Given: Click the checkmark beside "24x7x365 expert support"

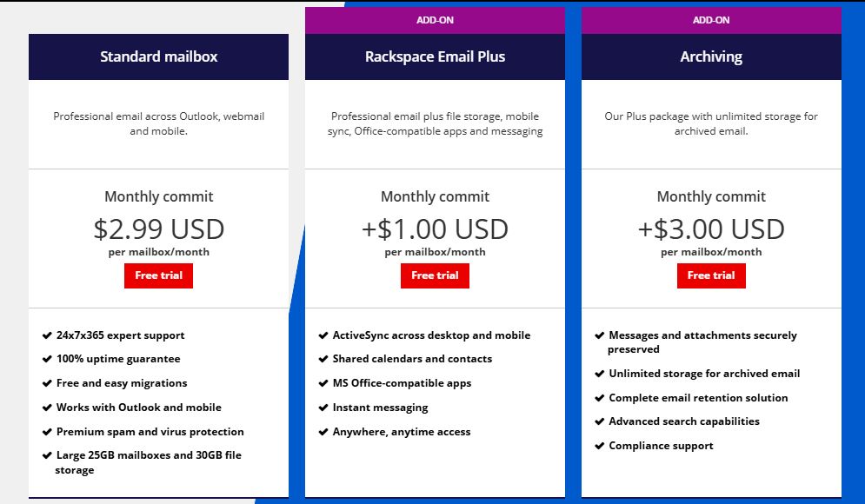Looking at the screenshot, I should pyautogui.click(x=46, y=335).
